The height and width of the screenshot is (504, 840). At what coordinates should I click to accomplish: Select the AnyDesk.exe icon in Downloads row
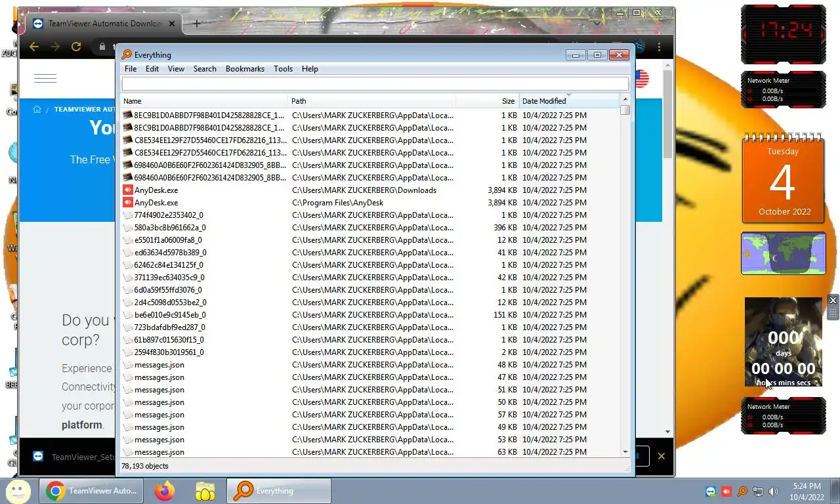point(128,190)
